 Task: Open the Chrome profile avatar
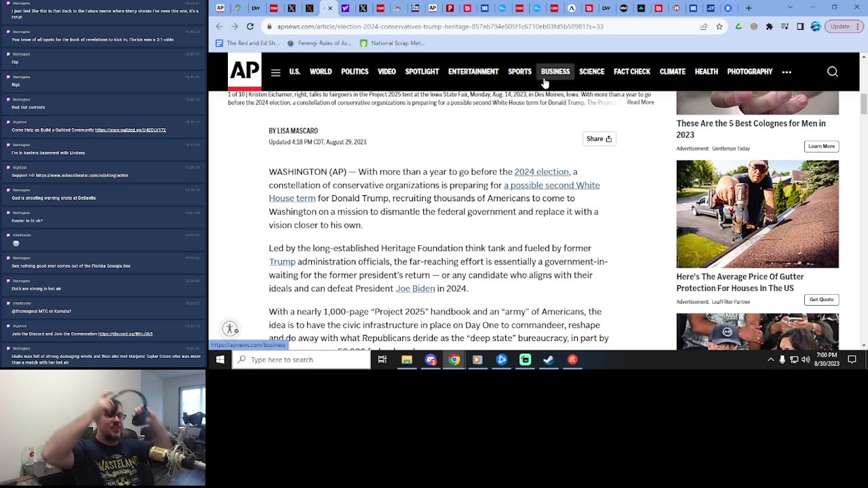(816, 26)
